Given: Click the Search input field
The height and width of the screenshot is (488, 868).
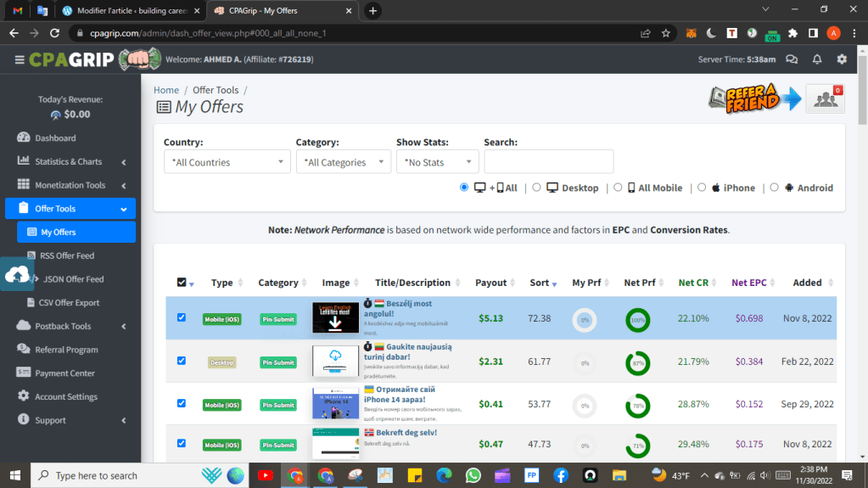Looking at the screenshot, I should click(548, 161).
